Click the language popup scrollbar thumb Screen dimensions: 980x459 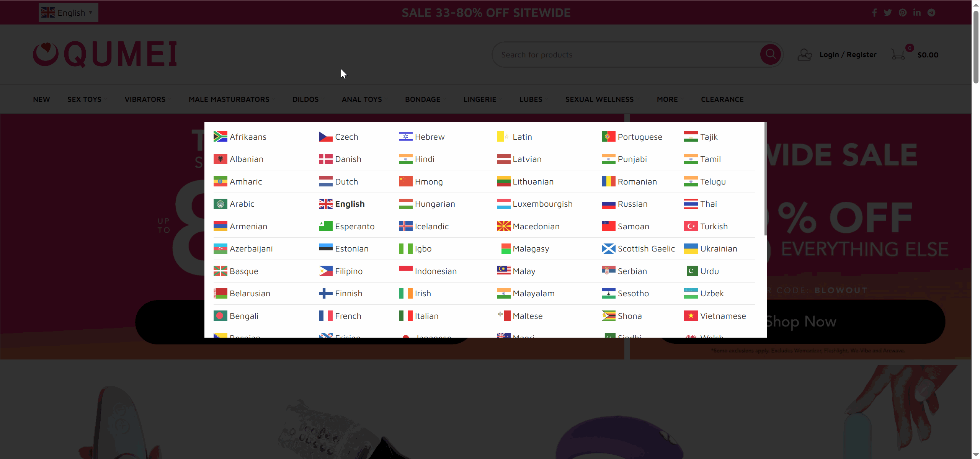pyautogui.click(x=765, y=179)
